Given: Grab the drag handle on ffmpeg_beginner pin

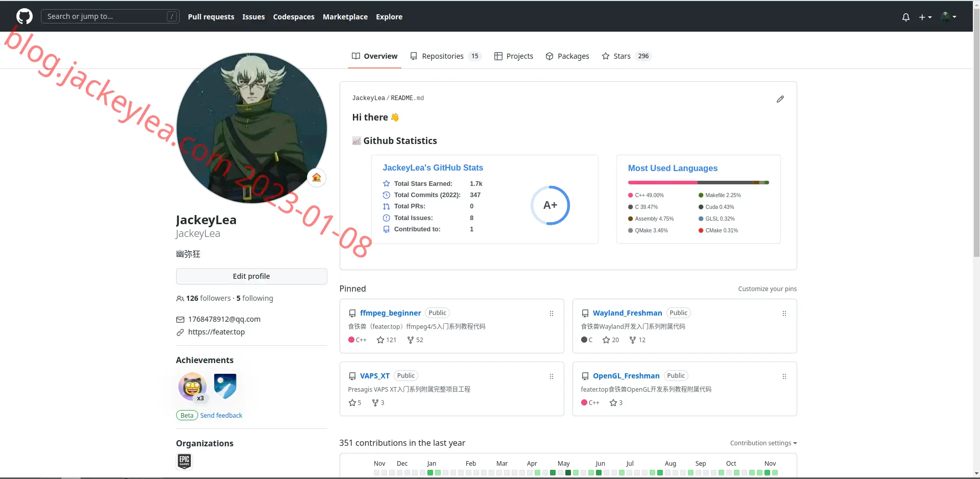Looking at the screenshot, I should [552, 314].
